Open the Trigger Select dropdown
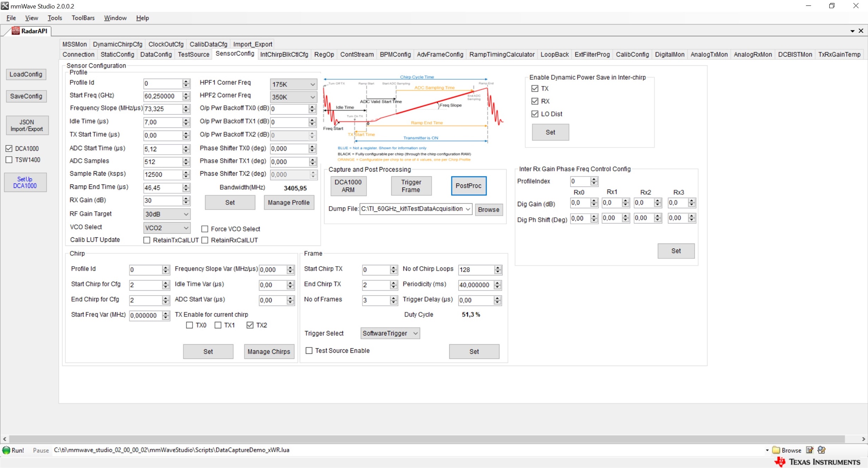Image resolution: width=868 pixels, height=468 pixels. (x=390, y=334)
